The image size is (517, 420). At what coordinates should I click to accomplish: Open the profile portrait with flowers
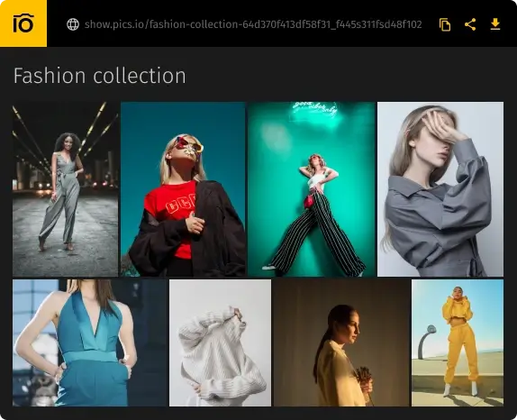[341, 342]
